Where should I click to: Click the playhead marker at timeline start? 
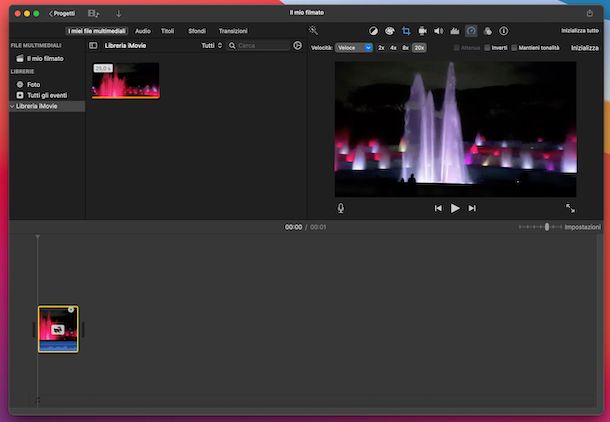pos(37,236)
